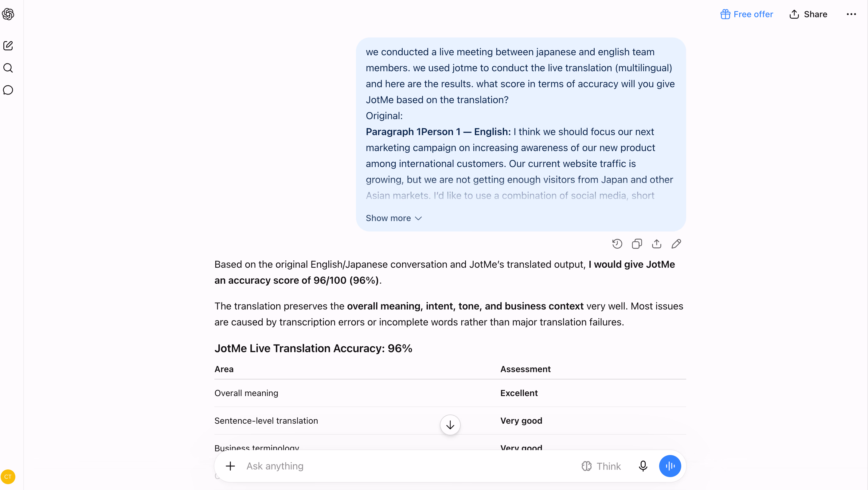Image resolution: width=868 pixels, height=490 pixels.
Task: Open the chat bubble icon in sidebar
Action: (x=8, y=90)
